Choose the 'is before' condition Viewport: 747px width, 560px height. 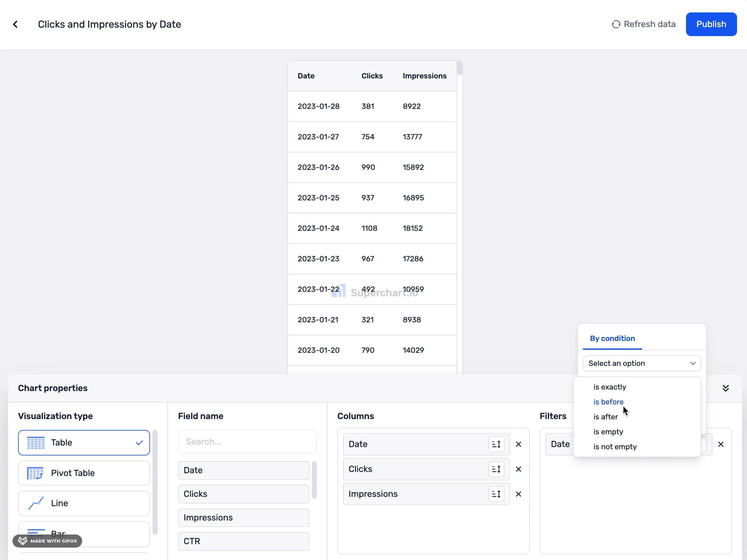(x=608, y=402)
